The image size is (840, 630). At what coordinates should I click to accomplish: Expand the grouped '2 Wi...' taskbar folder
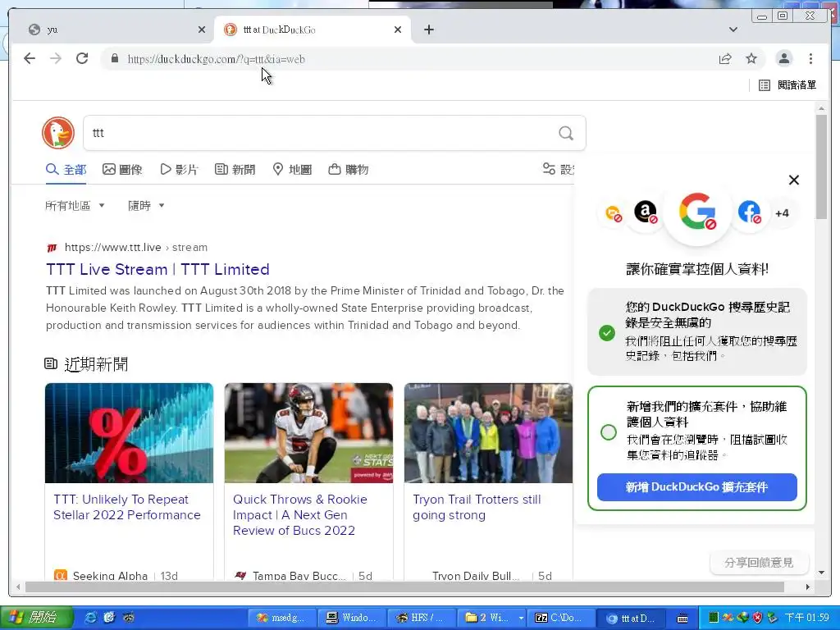click(x=493, y=618)
